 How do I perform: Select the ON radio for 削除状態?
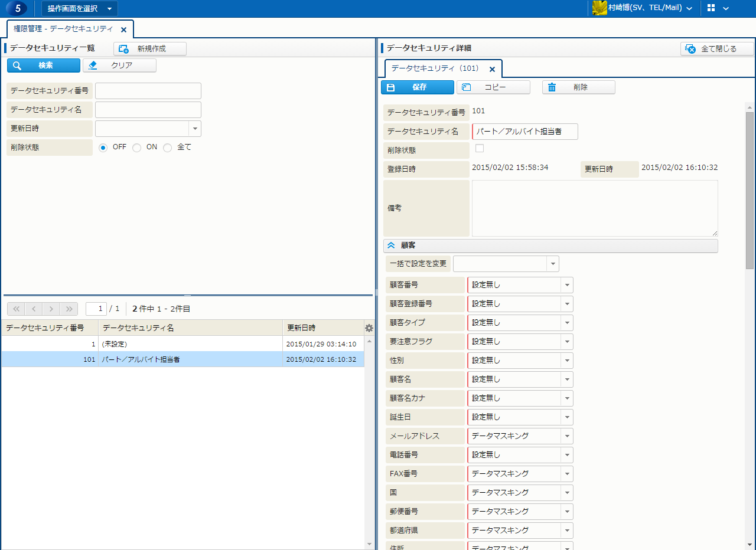pos(137,148)
